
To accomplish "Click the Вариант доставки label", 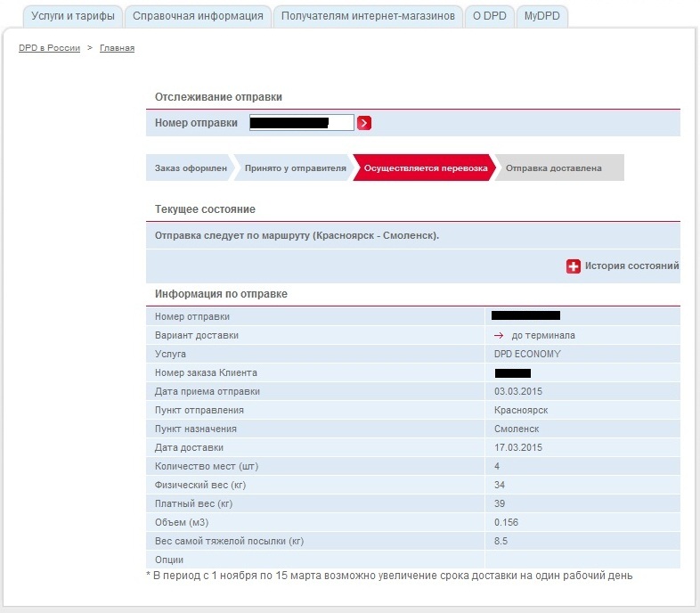I will (197, 335).
